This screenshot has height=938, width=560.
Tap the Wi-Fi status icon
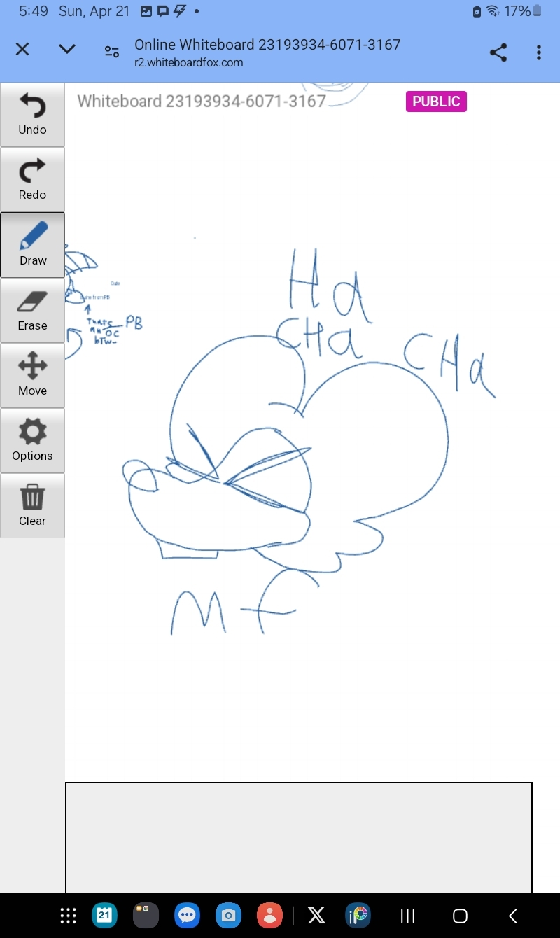(x=493, y=11)
